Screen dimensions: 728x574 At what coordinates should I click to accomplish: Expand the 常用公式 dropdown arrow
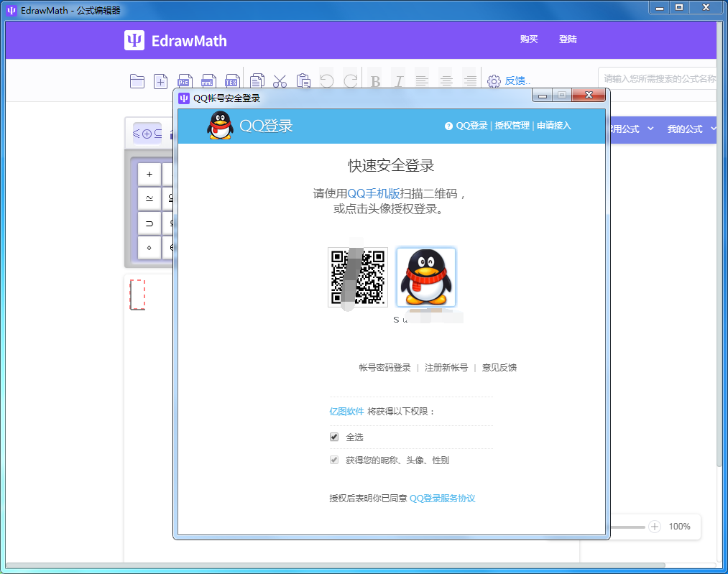pyautogui.click(x=650, y=129)
